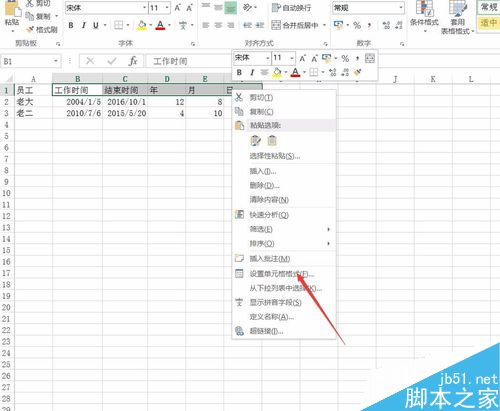This screenshot has width=500, height=411.
Task: Select the cell containing 老二
Action: click(x=33, y=113)
